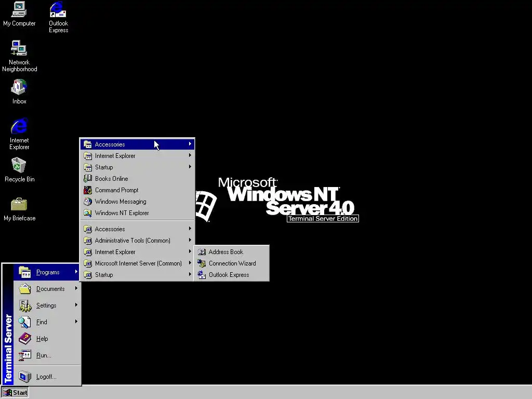Viewport: 532px width, 399px height.
Task: Click the Find magnifier icon
Action: (25, 322)
